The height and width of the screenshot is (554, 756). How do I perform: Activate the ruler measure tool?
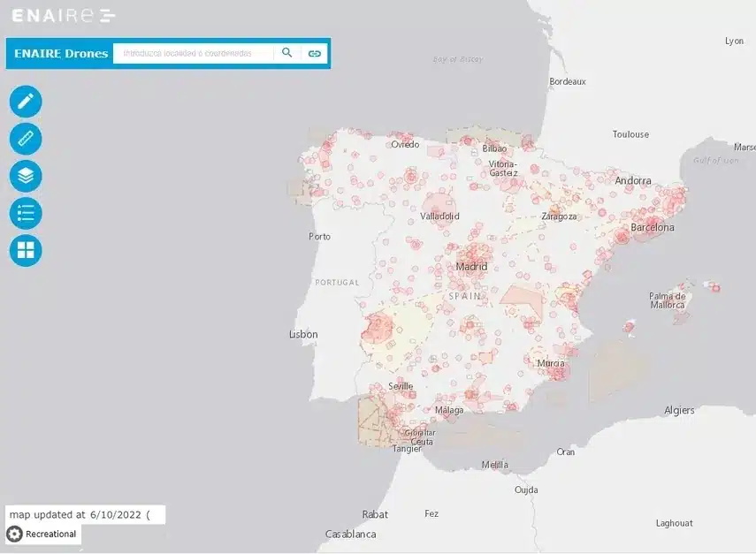(x=26, y=139)
